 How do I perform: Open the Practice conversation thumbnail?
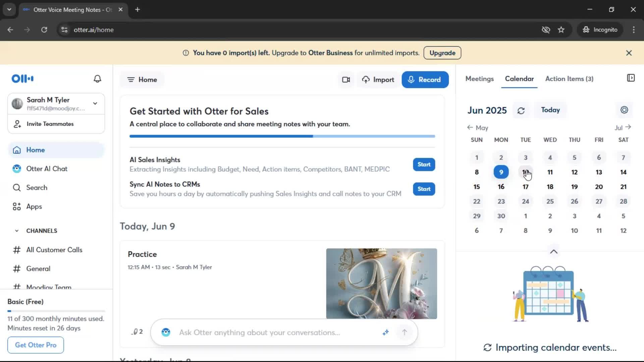[x=382, y=284]
